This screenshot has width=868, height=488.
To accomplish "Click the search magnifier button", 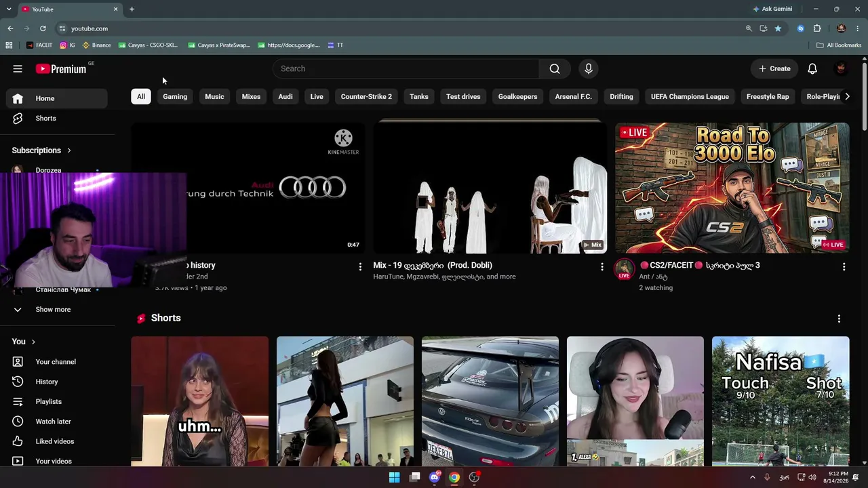I will point(555,68).
